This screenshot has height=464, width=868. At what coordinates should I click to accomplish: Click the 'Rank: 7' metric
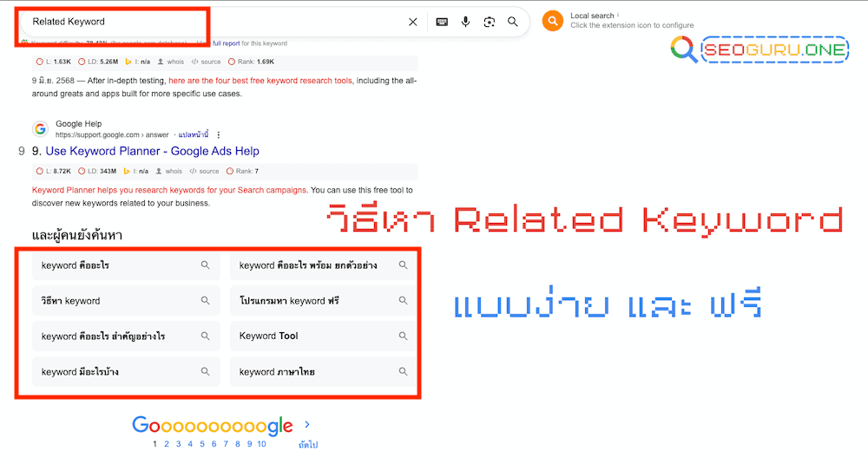(x=242, y=172)
